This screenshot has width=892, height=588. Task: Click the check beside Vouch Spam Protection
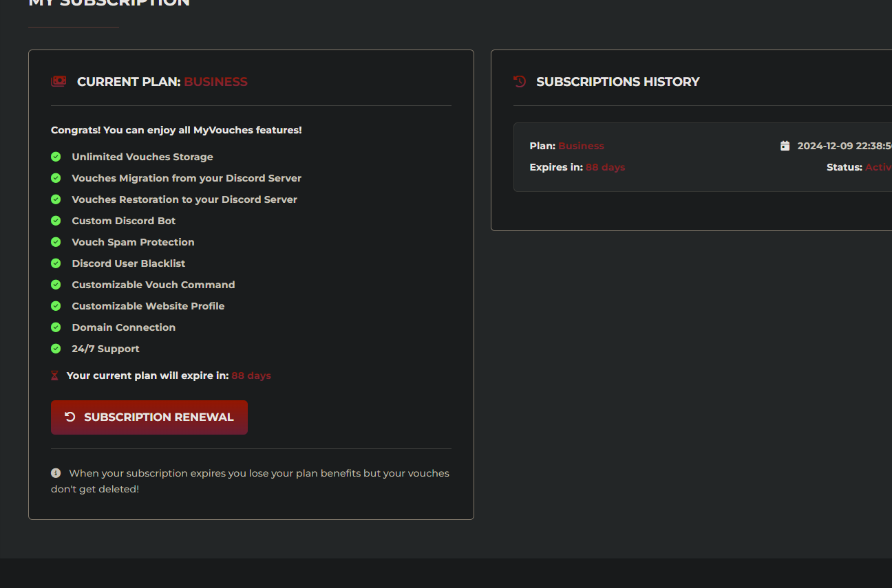(x=56, y=242)
